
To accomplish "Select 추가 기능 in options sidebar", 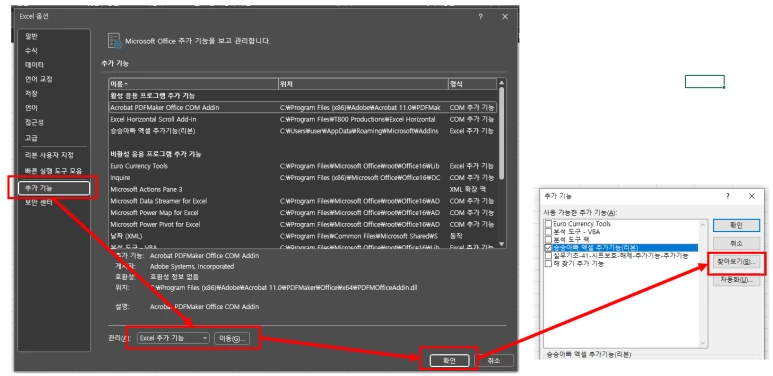I will point(54,188).
